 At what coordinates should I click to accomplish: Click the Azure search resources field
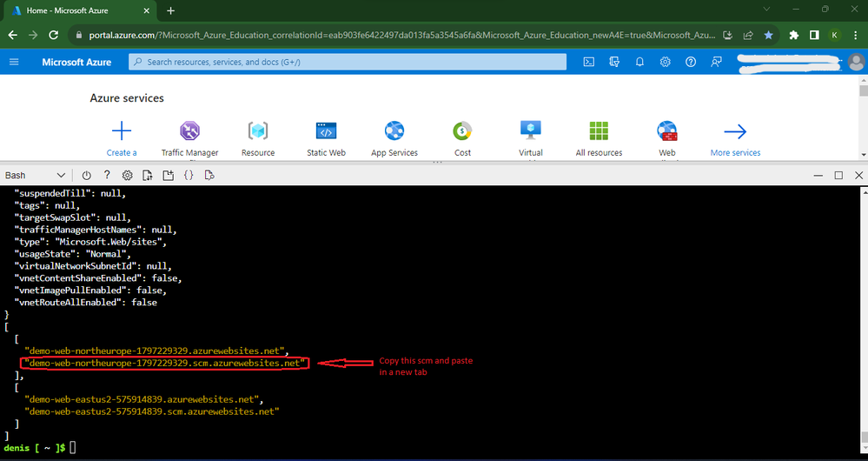[348, 62]
